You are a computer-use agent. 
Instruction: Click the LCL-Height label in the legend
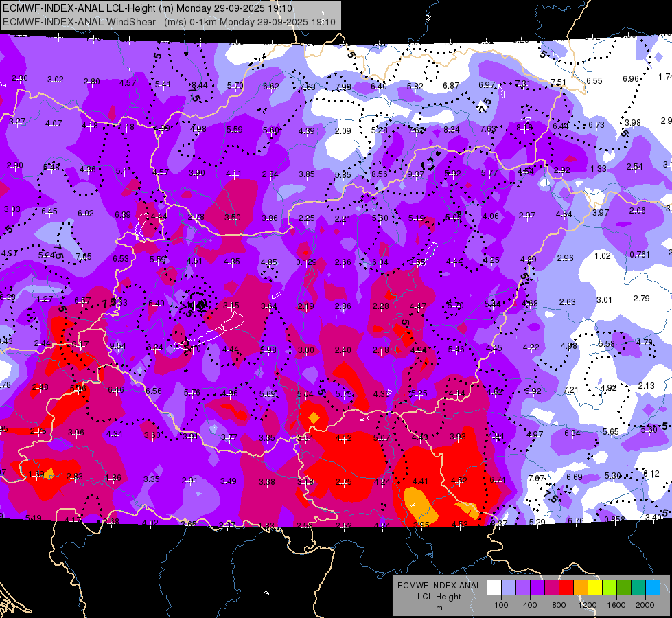pyautogui.click(x=439, y=597)
